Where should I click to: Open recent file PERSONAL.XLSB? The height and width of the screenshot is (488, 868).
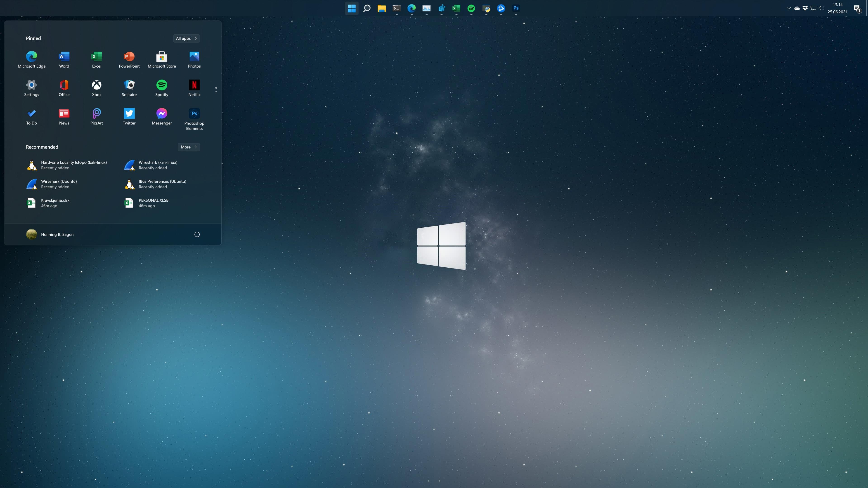pos(146,203)
